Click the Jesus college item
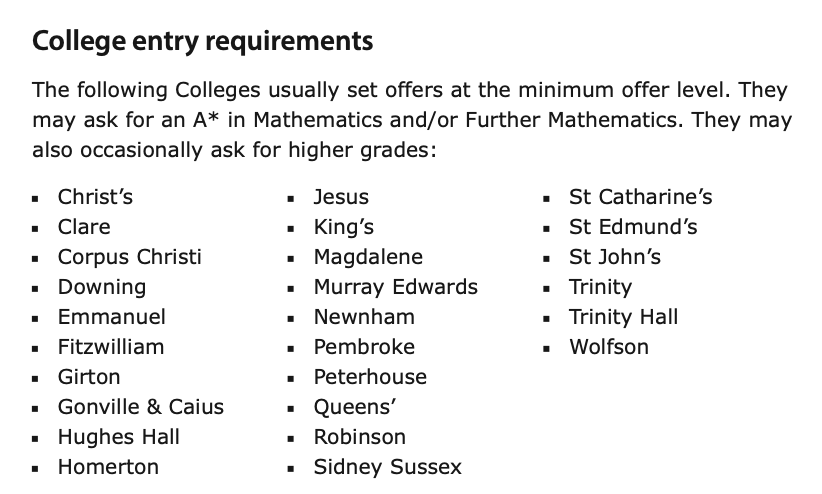This screenshot has height=494, width=822. click(341, 197)
